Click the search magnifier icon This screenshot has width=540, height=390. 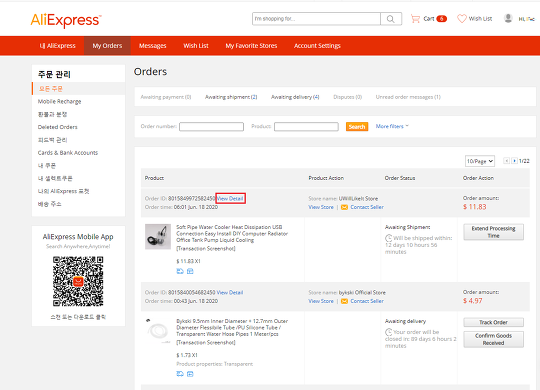[391, 19]
